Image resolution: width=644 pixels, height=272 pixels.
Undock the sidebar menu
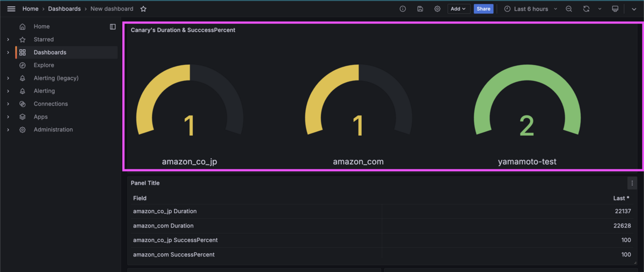tap(113, 26)
